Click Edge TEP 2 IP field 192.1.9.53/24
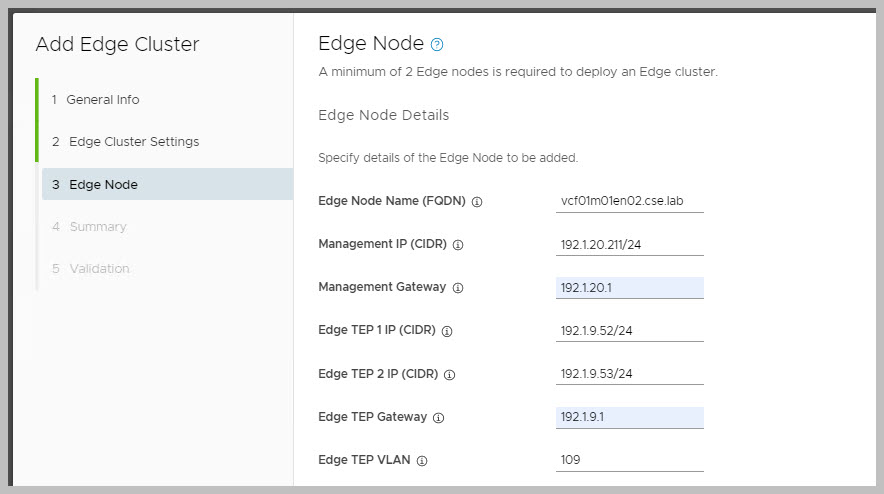Viewport: 884px width, 494px height. point(629,374)
